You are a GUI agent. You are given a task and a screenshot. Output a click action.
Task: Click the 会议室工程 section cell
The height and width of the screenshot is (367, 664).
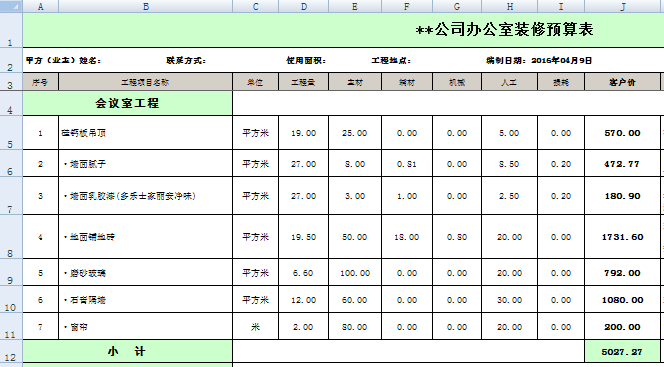127,103
